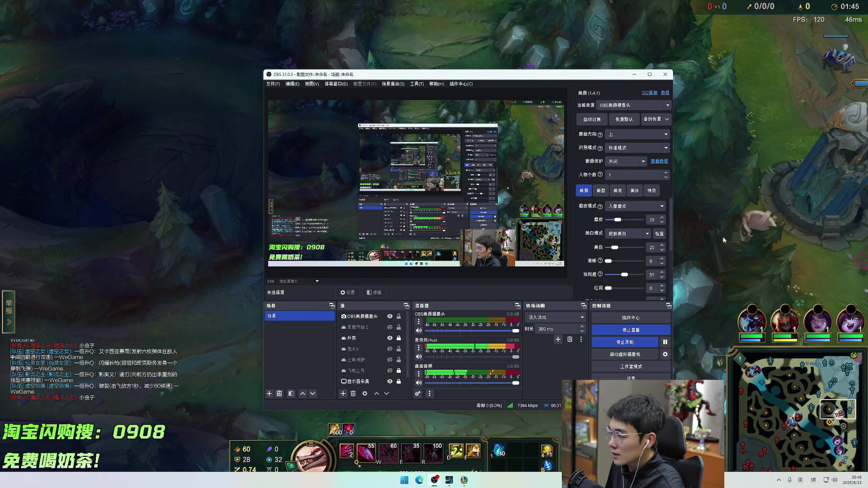Open the 淡入淡出 transition dropdown

[x=556, y=317]
